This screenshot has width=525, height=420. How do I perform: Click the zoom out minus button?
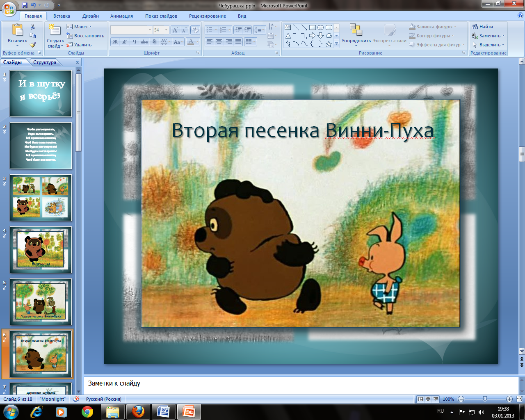[461, 399]
